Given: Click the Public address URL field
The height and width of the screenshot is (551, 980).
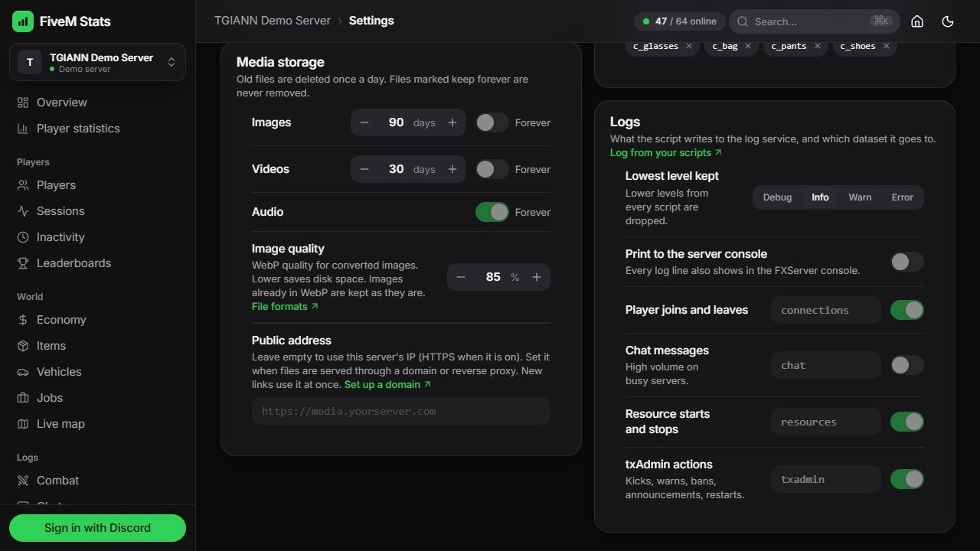Looking at the screenshot, I should (401, 411).
